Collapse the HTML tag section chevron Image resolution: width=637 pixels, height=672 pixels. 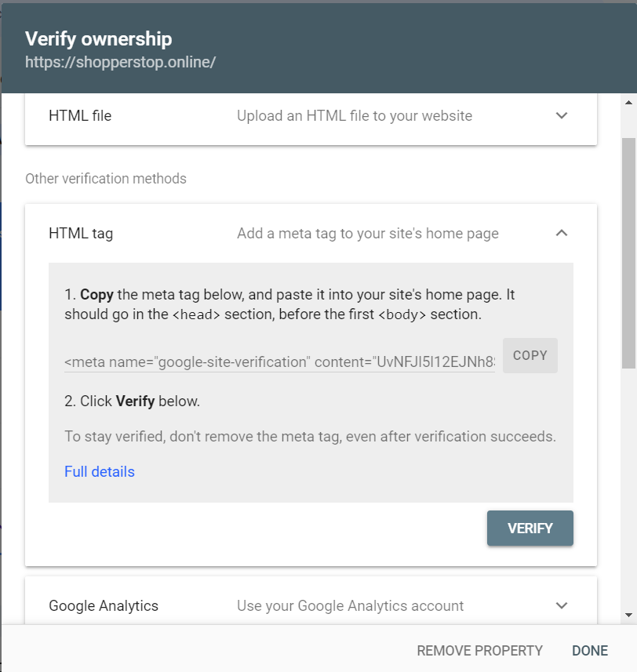[x=561, y=233]
